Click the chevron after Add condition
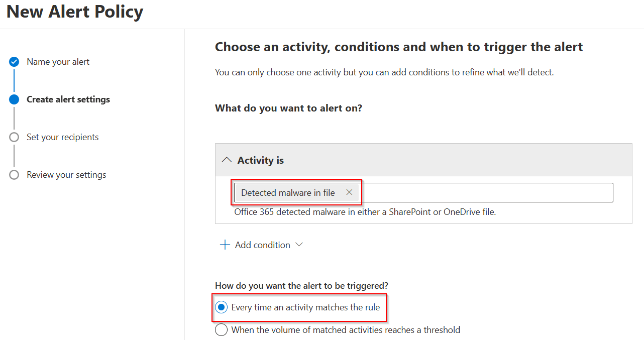This screenshot has height=340, width=644. (x=299, y=245)
